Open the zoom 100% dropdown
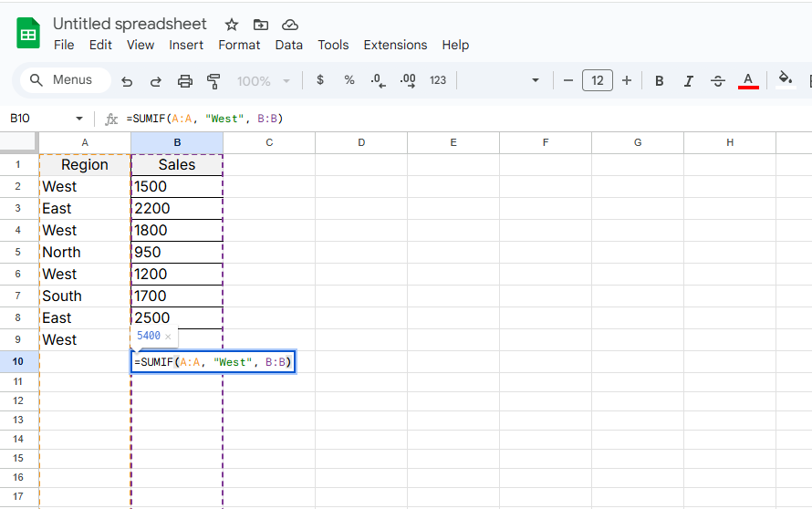 pos(263,81)
